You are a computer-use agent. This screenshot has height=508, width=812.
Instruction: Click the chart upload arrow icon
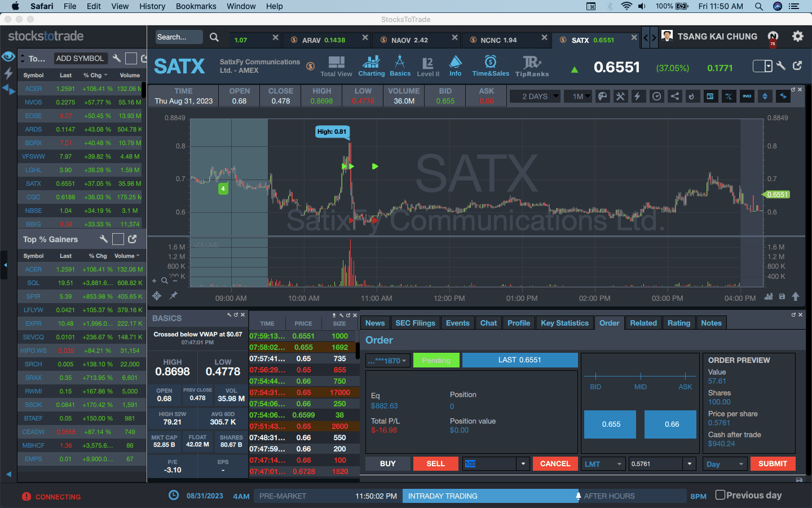tap(796, 296)
